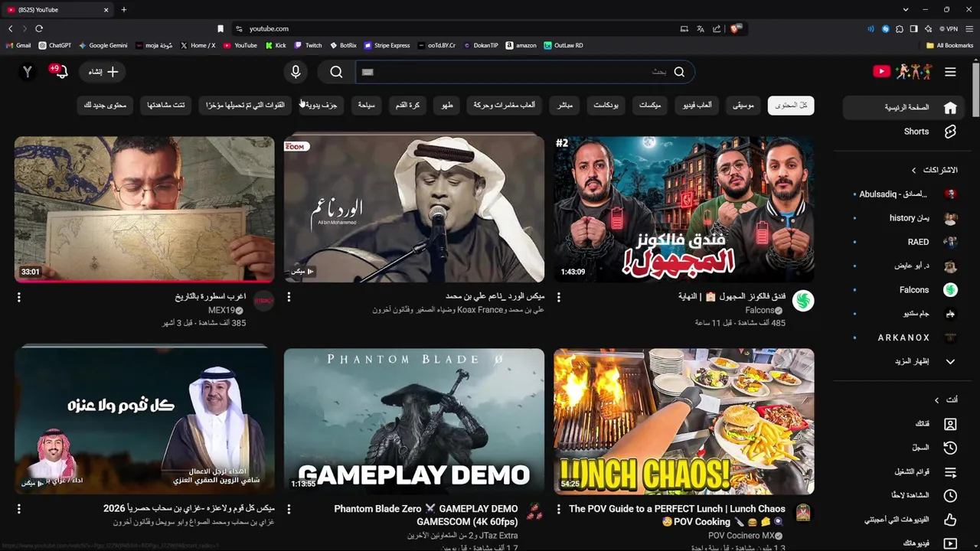Toggle the browser sidebar panel
Image resolution: width=980 pixels, height=551 pixels.
[x=913, y=29]
